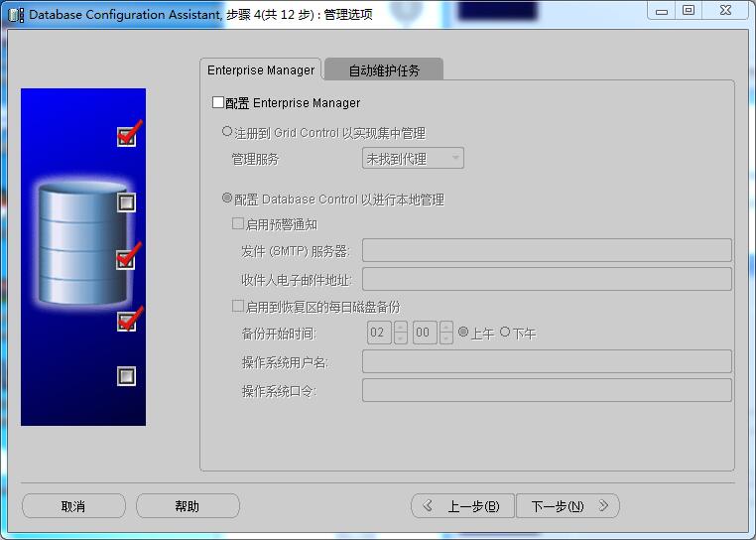This screenshot has width=756, height=540.
Task: Check 启用到恢复区的每日磁盘备份 checkbox
Action: coord(238,306)
